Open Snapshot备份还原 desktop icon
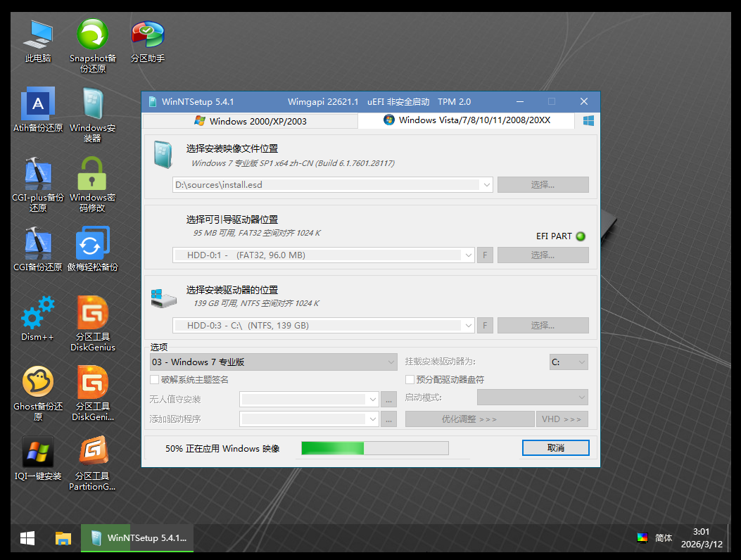This screenshot has height=560, width=741. point(93,46)
